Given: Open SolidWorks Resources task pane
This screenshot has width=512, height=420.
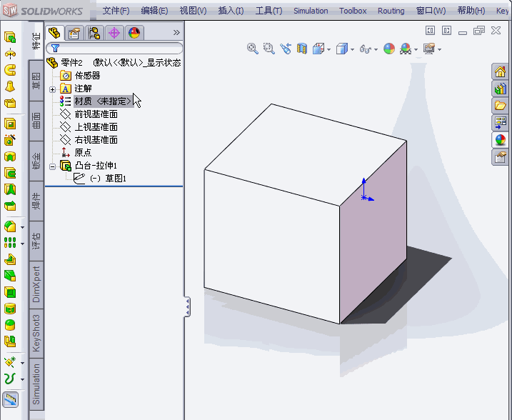Looking at the screenshot, I should [500, 71].
